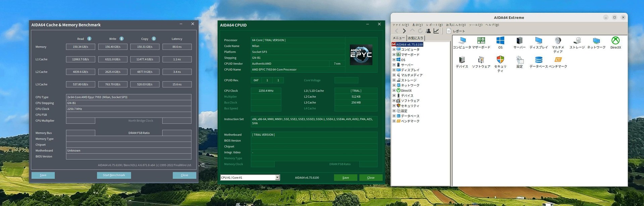This screenshot has height=206, width=644.
Task: Open the ファイル(F) menu
Action: coord(400,25)
